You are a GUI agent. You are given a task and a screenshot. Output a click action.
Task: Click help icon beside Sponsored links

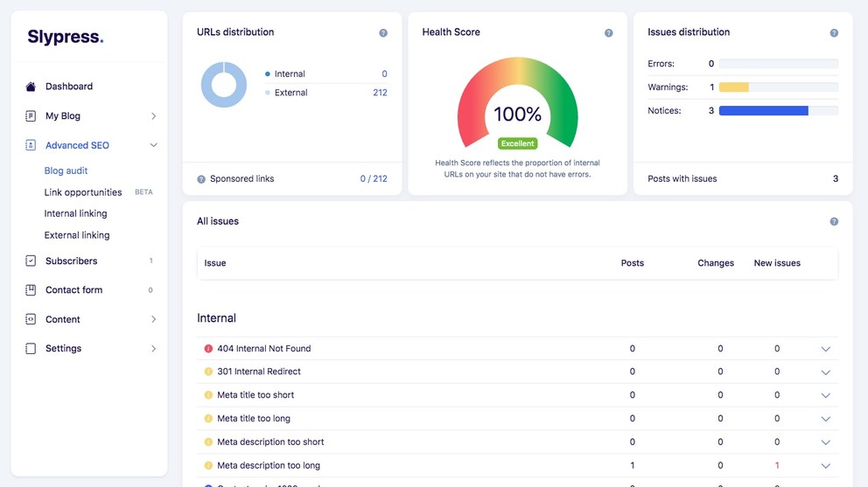201,179
